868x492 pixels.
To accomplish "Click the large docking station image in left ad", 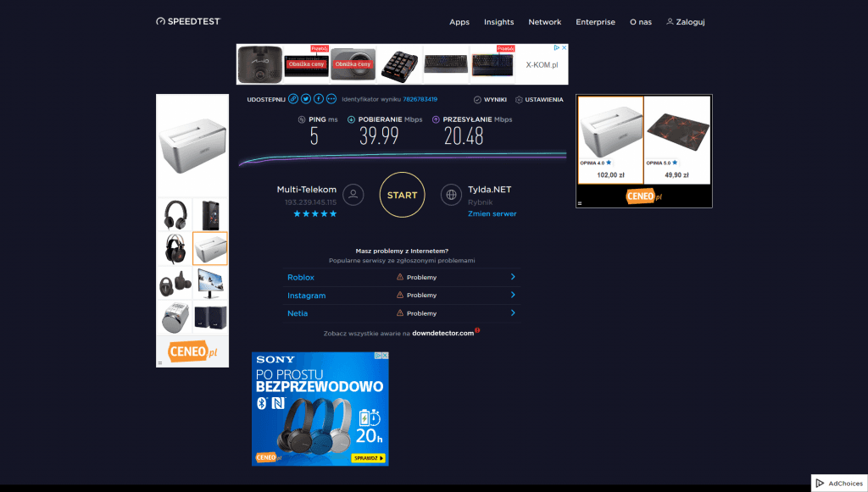I will click(x=192, y=145).
